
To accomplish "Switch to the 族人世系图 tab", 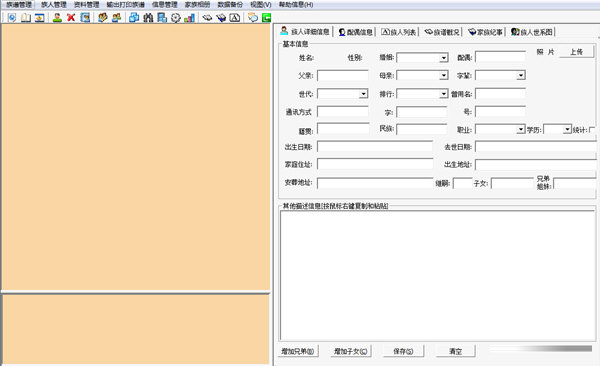I will point(532,32).
